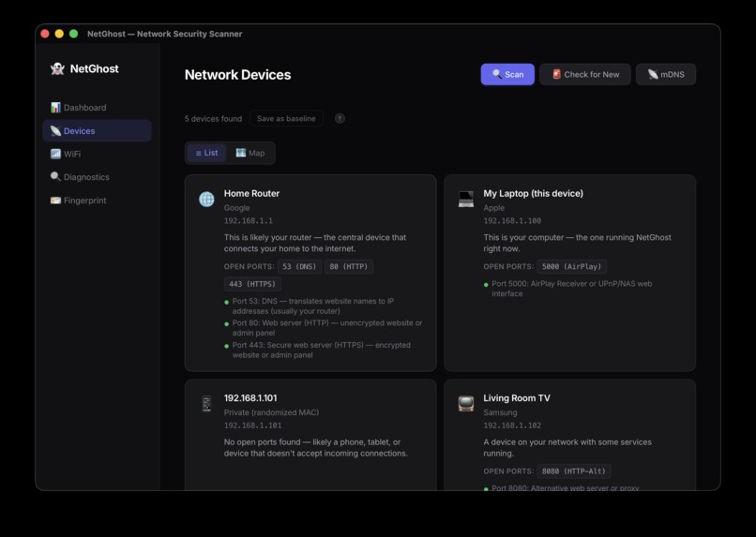
Task: Click the TV IP 192.168.1.102
Action: [512, 425]
